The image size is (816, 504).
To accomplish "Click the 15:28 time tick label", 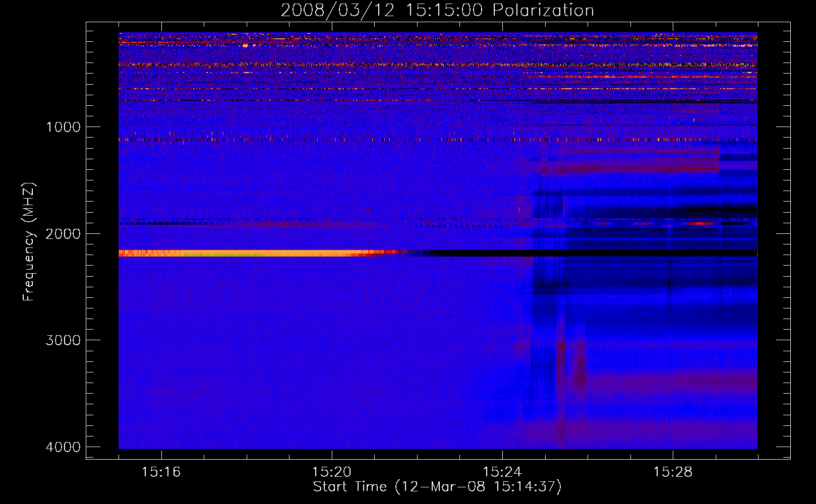I will (673, 472).
